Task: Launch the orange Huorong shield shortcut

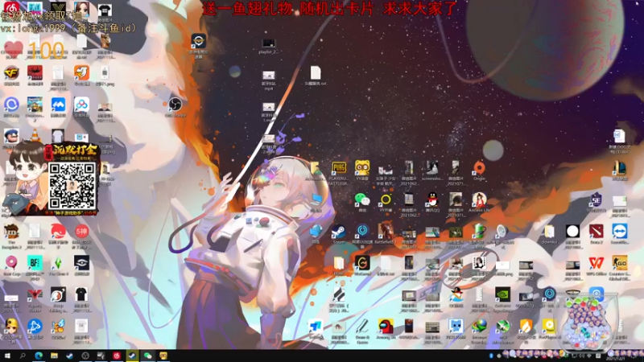Action: (x=526, y=327)
